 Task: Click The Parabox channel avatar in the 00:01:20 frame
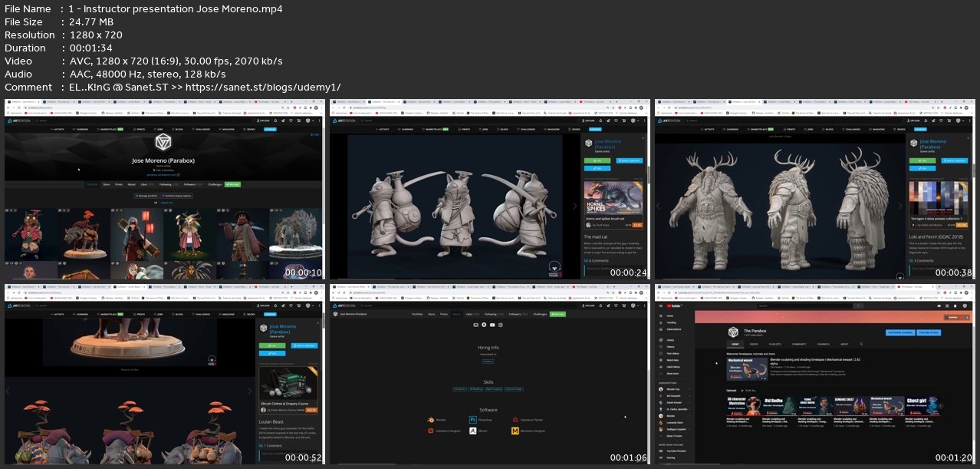(x=733, y=332)
